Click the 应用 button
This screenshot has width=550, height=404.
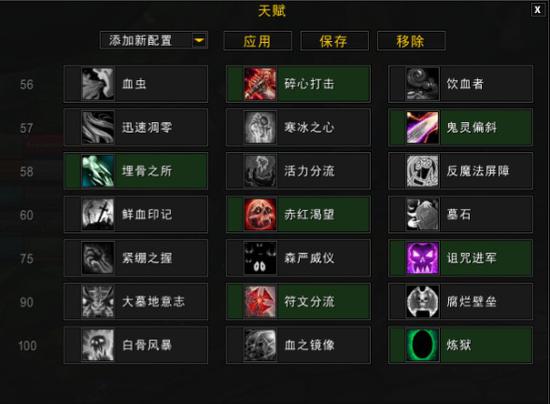(257, 41)
